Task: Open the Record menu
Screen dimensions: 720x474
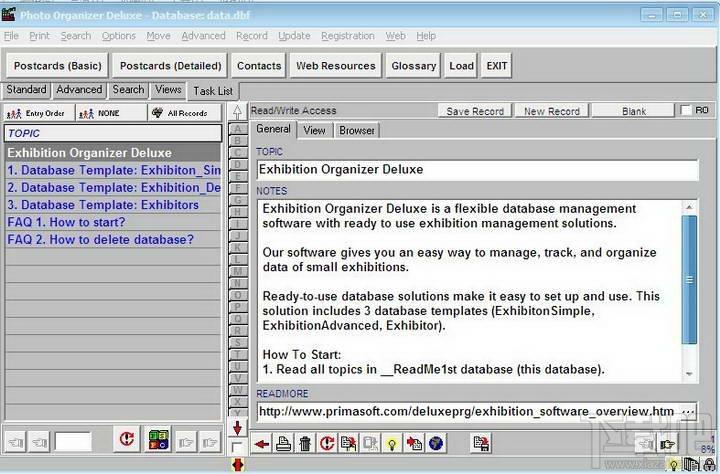Action: pos(252,36)
